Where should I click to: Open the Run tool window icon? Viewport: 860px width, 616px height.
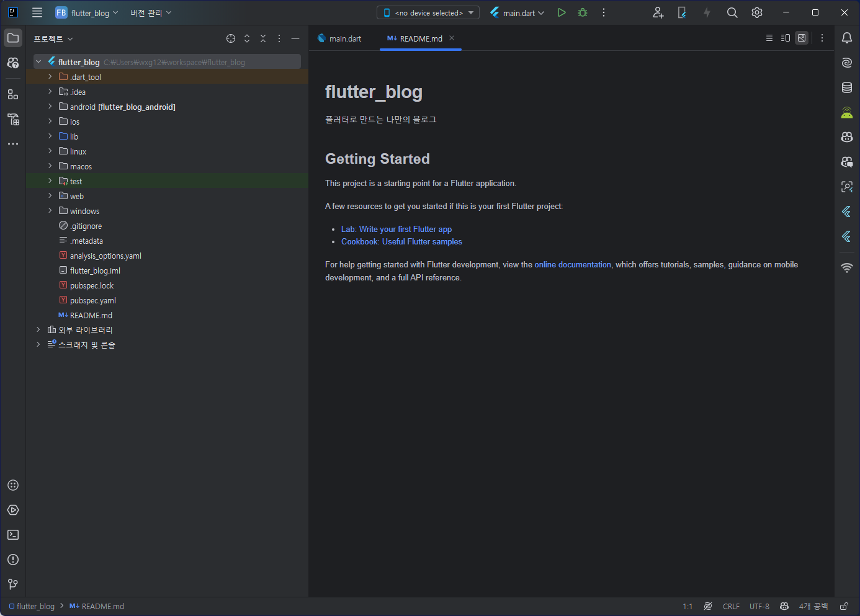[13, 510]
